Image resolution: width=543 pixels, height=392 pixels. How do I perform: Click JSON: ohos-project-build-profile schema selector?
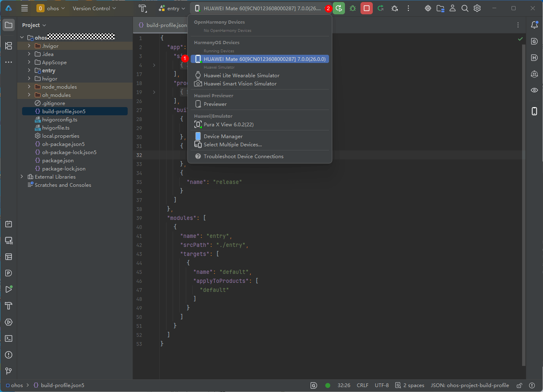(470, 385)
